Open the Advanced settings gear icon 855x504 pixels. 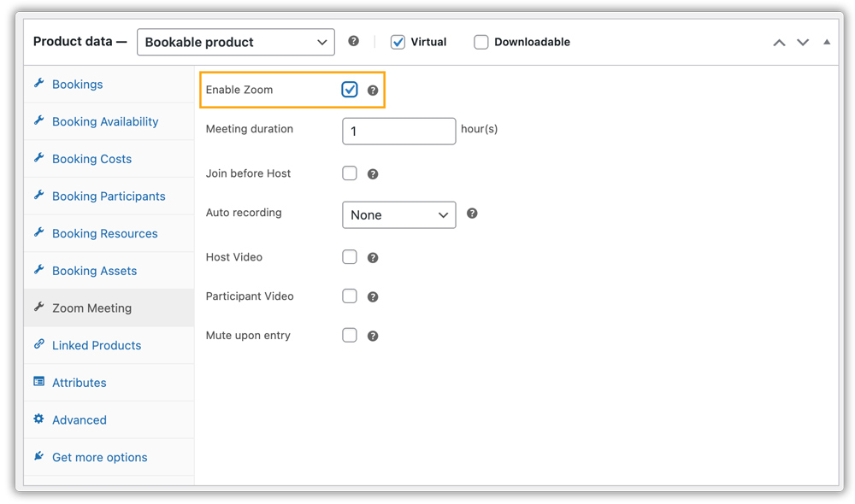[x=38, y=419]
